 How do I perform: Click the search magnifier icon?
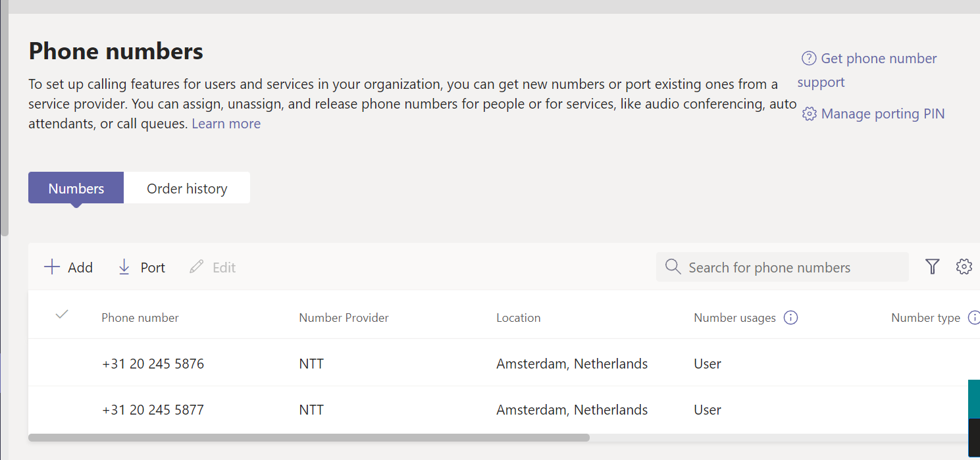tap(673, 267)
